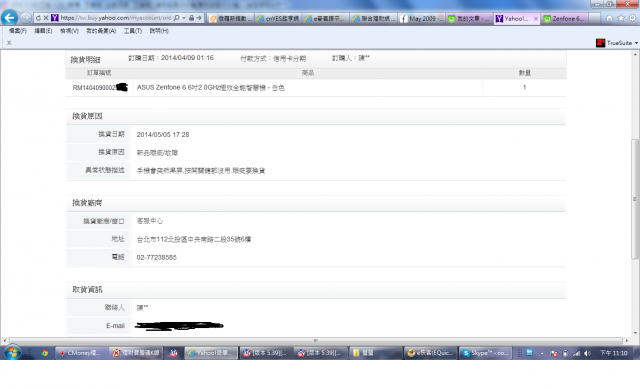Click the order date 2014/04/09 01:16
Image resolution: width=640 pixels, height=389 pixels.
pyautogui.click(x=187, y=58)
